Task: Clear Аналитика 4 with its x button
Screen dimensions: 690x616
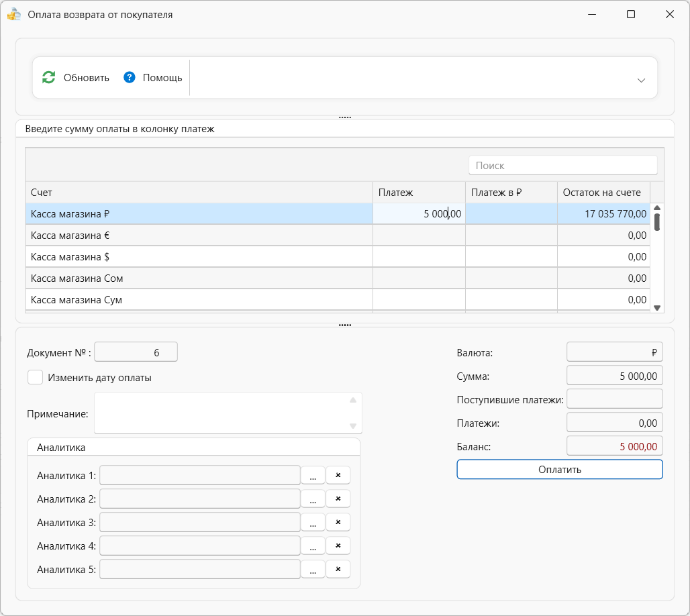Action: coord(338,546)
